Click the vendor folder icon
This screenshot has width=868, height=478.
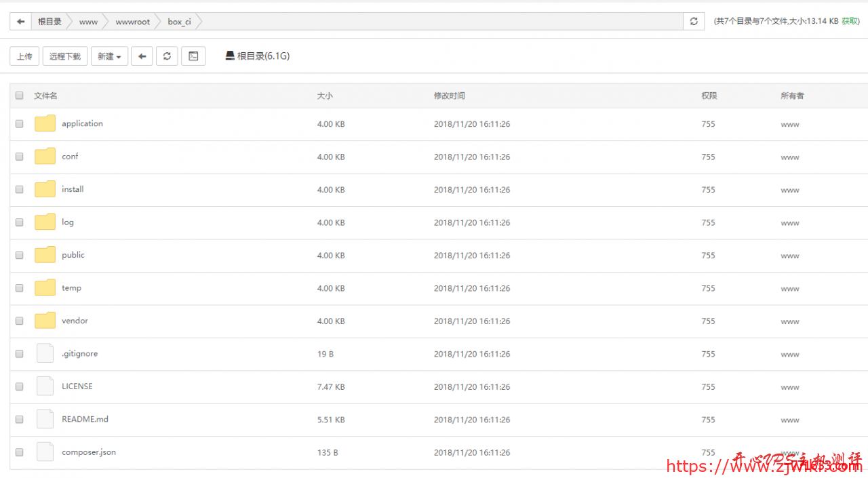45,321
